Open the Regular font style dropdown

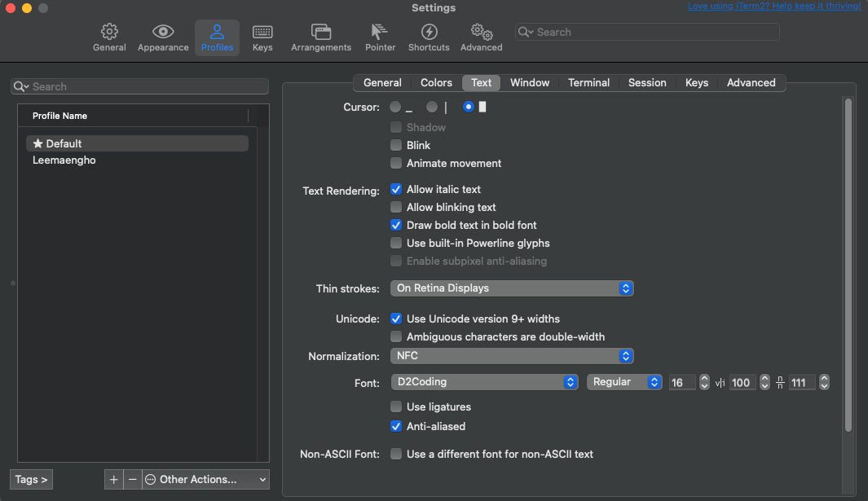(x=623, y=382)
